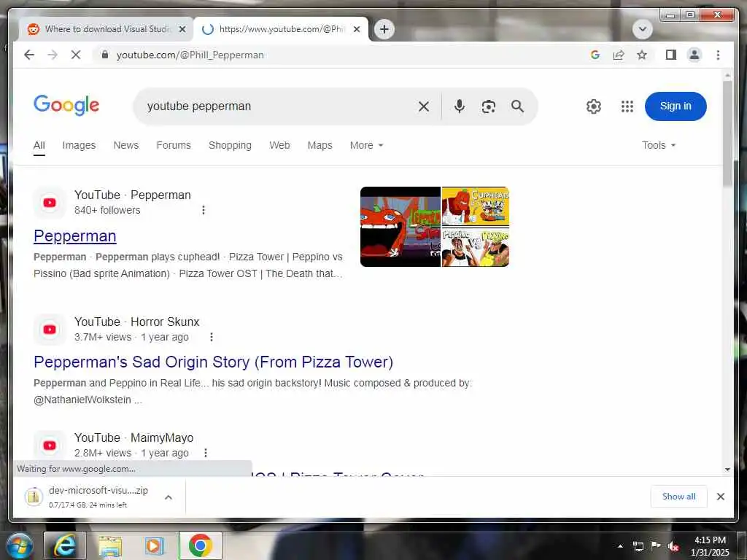Expand download item options chevron
The width and height of the screenshot is (747, 560).
coord(169,497)
